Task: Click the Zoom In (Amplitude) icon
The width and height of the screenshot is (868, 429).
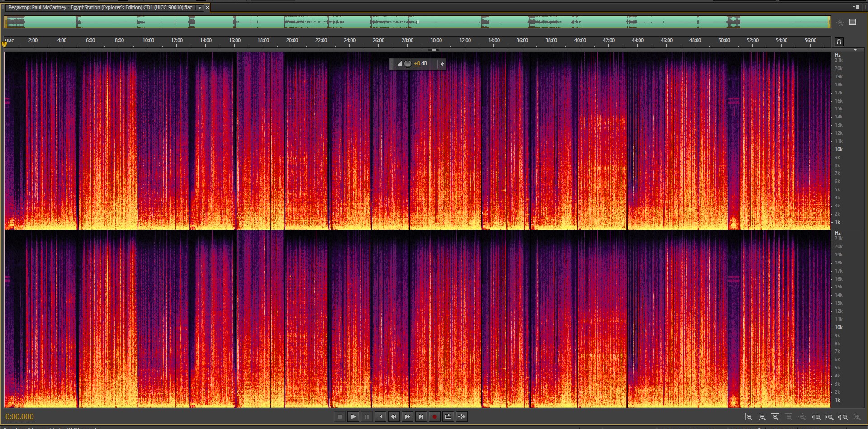Action: pos(749,417)
